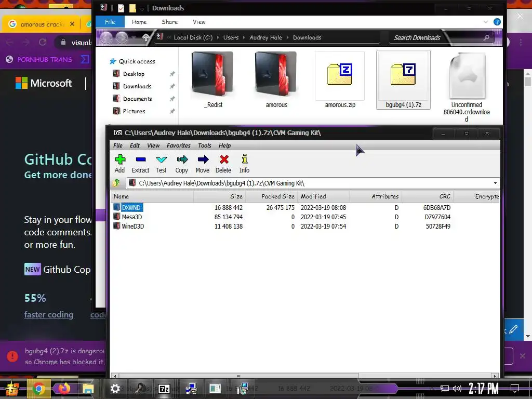The width and height of the screenshot is (532, 399).
Task: Click the Copy icon in 7-Zip toolbar
Action: (x=182, y=164)
